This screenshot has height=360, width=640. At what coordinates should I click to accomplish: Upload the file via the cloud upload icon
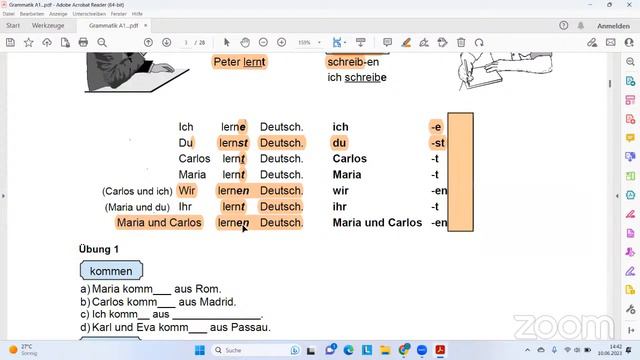pos(47,42)
